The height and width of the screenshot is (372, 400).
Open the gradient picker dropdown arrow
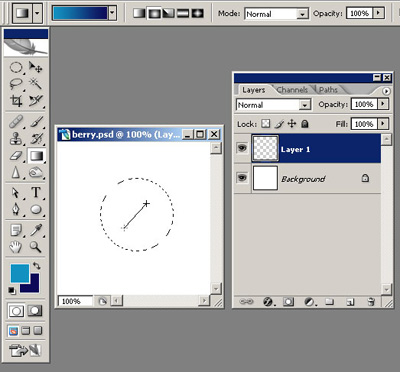point(112,13)
